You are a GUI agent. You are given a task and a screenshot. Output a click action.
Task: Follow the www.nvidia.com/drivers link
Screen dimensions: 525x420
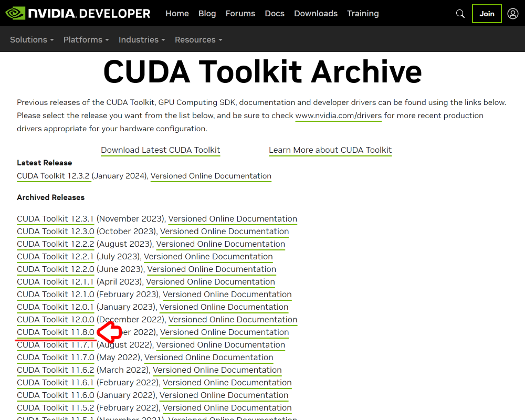click(338, 115)
